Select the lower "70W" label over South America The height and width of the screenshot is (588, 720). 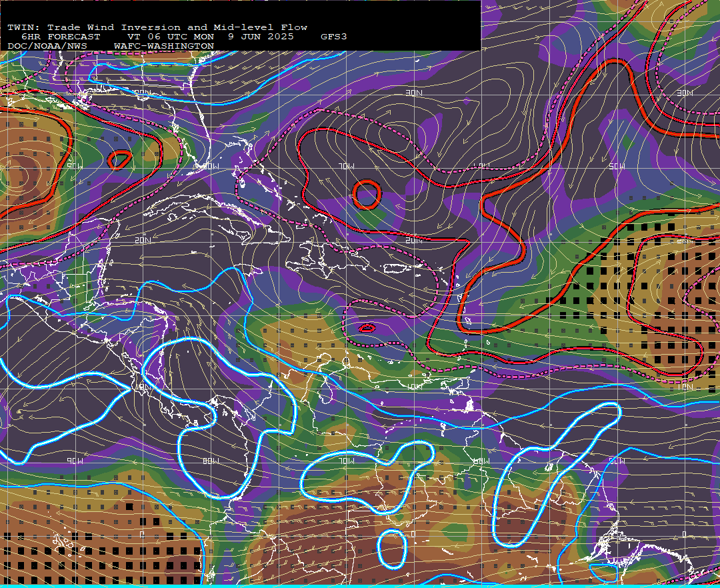[x=347, y=461]
